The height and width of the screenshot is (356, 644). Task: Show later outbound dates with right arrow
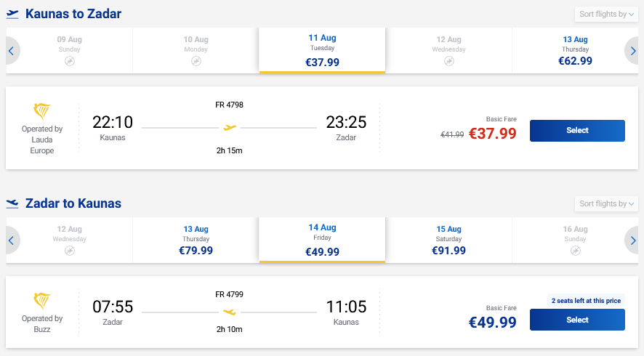tap(633, 51)
